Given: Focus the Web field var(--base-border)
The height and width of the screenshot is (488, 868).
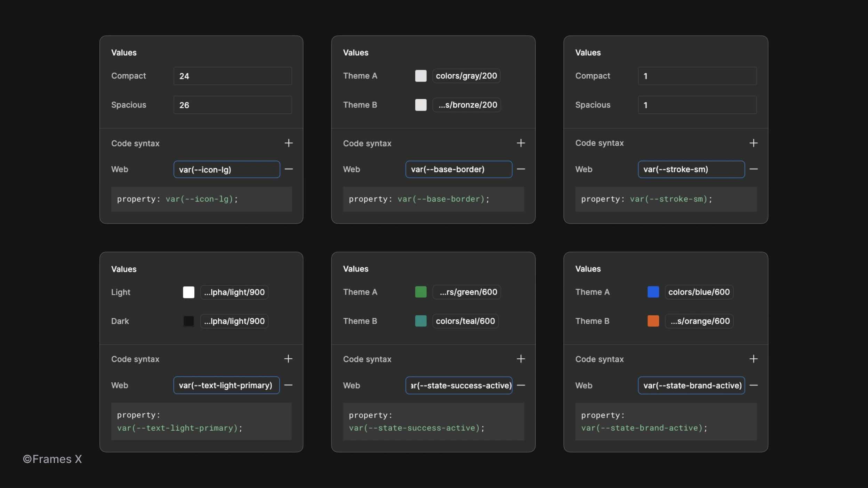Looking at the screenshot, I should (459, 169).
